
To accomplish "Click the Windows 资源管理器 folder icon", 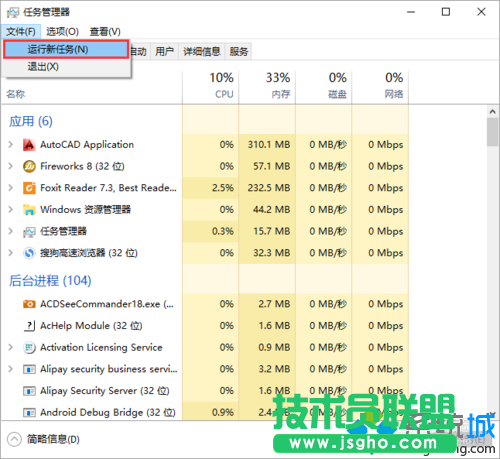I will [x=29, y=210].
